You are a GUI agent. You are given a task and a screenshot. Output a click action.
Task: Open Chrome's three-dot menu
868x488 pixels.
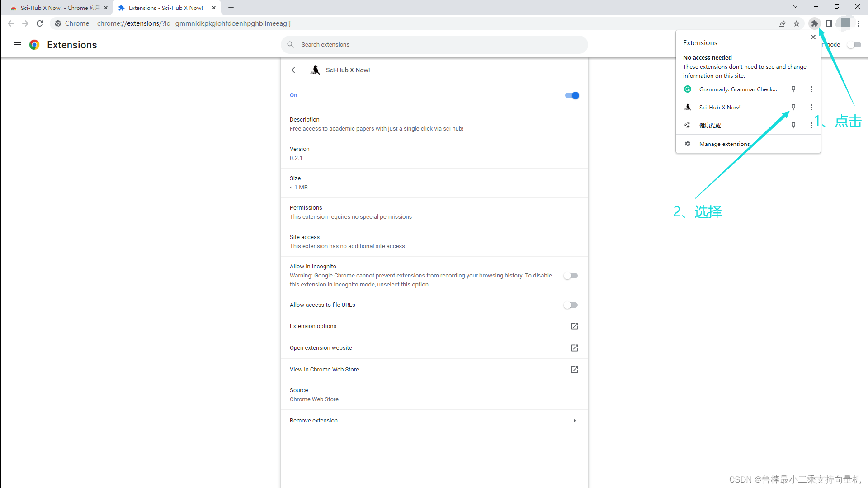[x=859, y=23]
